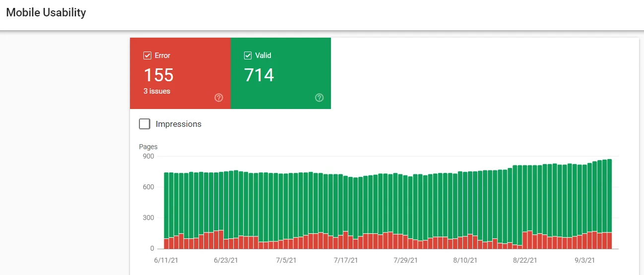
Task: Click the 8/10/21 date label
Action: [x=465, y=260]
